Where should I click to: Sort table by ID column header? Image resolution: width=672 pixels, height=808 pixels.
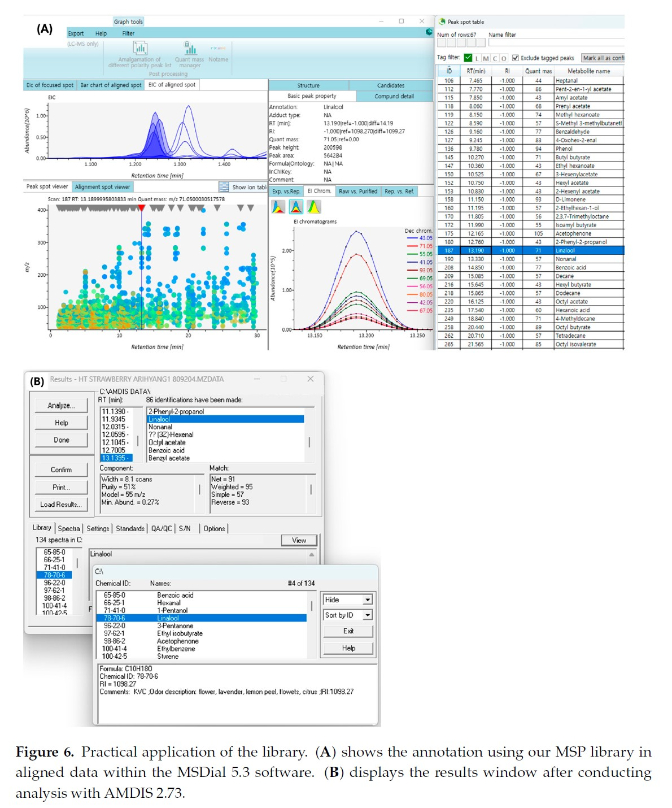coord(449,71)
